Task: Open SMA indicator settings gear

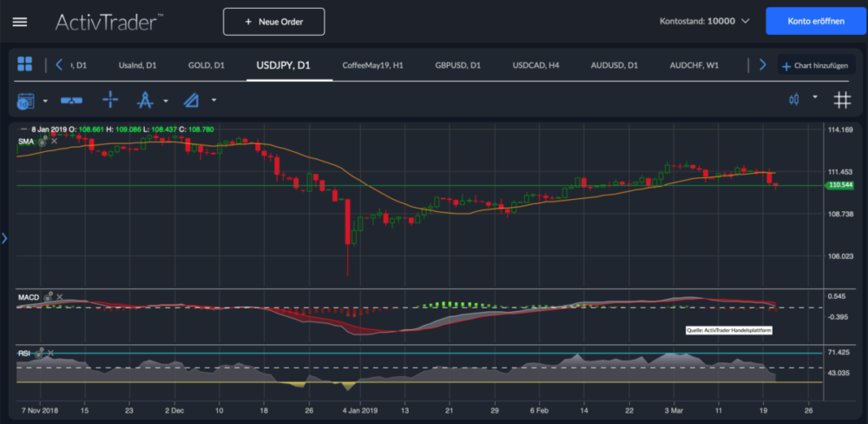Action: click(x=42, y=142)
